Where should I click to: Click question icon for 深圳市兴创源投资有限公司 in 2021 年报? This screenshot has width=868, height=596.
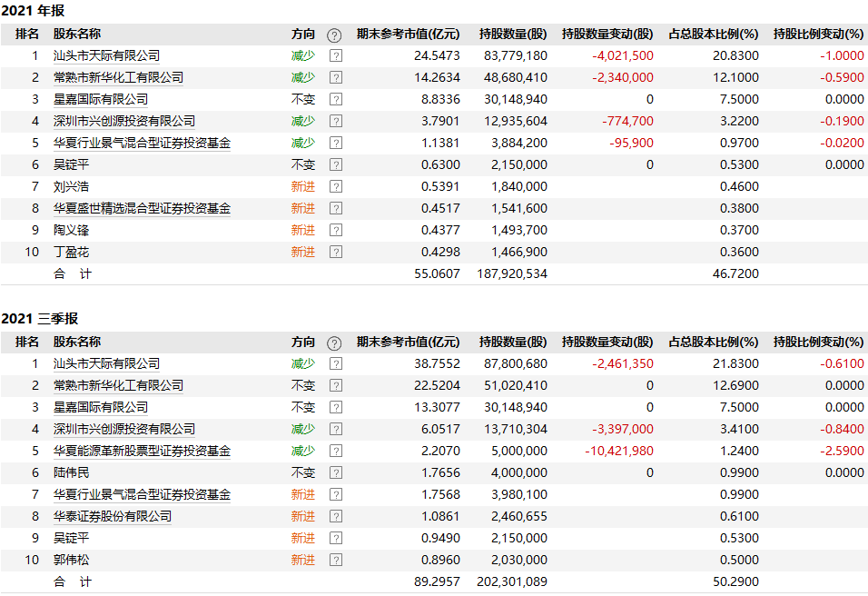coord(335,122)
